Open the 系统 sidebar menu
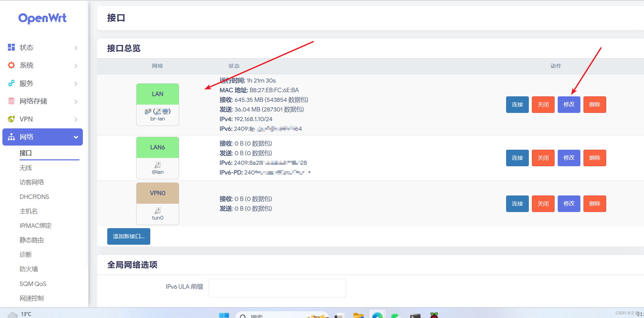The image size is (644, 318). coord(43,65)
